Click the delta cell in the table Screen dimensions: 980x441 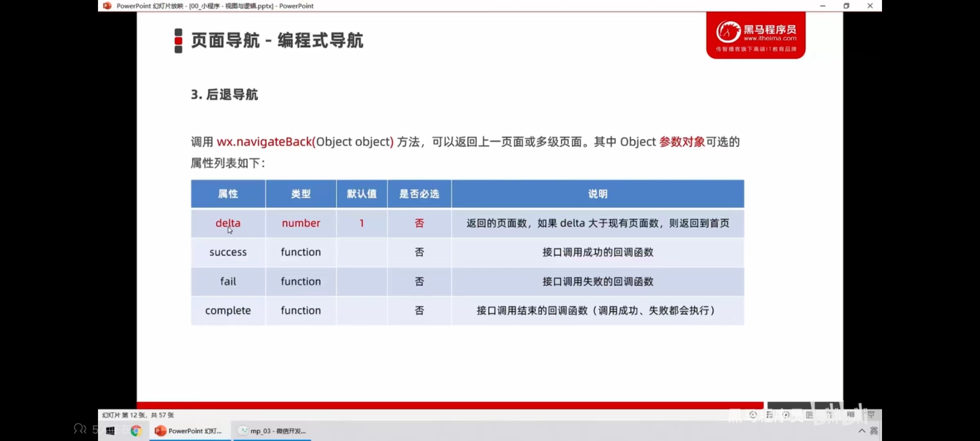coord(228,223)
